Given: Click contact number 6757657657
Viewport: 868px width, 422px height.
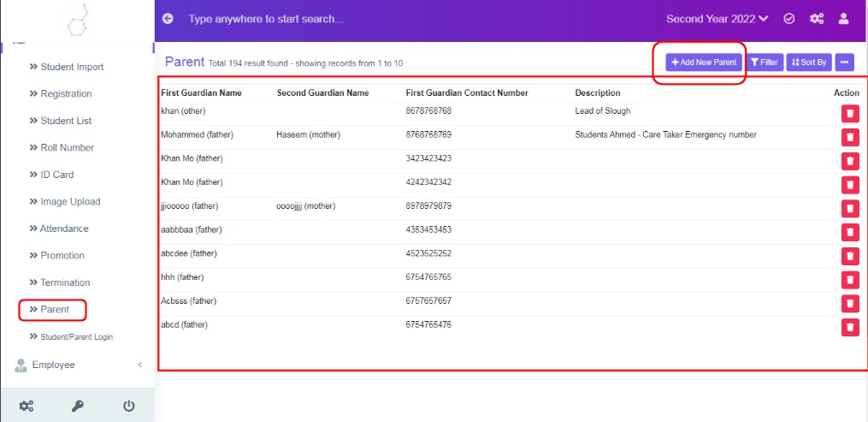Looking at the screenshot, I should 428,300.
